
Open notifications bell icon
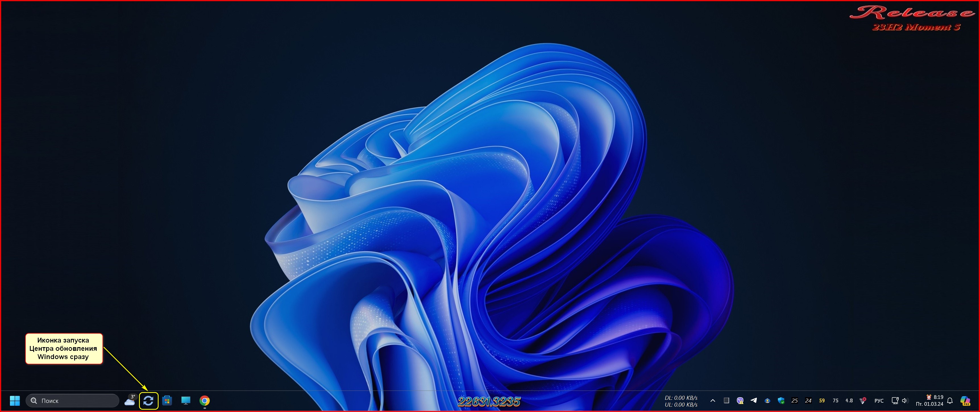coord(950,401)
